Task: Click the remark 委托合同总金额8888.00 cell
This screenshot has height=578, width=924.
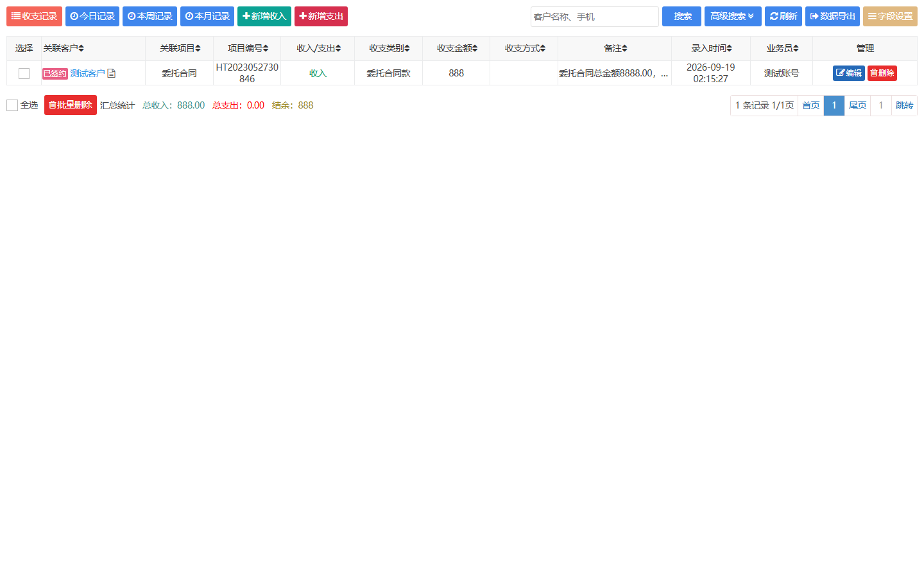Action: (613, 73)
